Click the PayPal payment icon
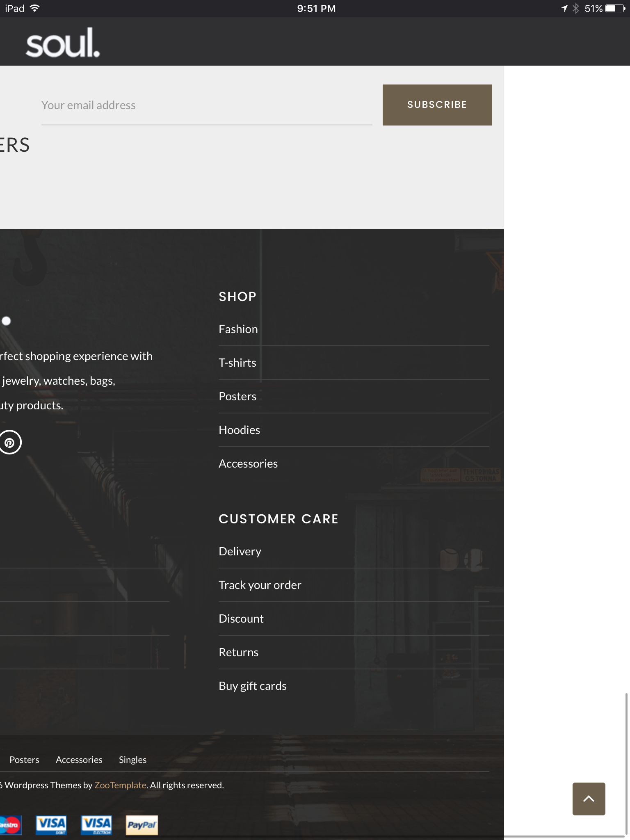The image size is (630, 840). (x=142, y=825)
